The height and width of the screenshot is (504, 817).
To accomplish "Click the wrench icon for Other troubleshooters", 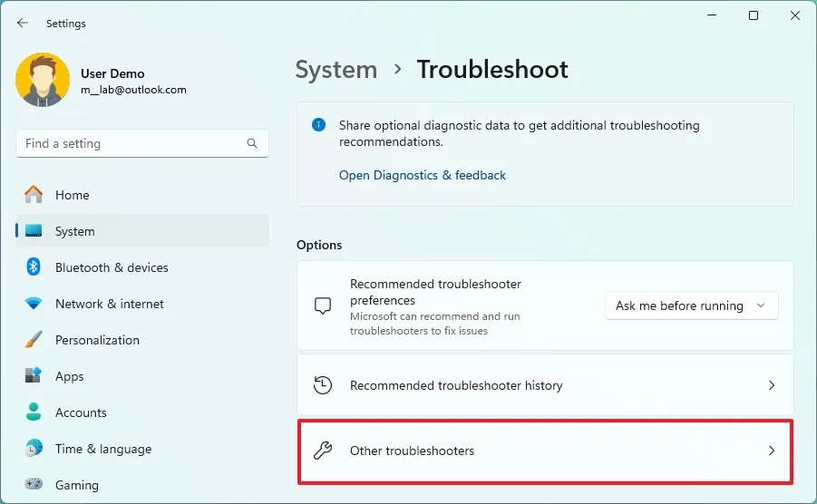I will tap(323, 451).
